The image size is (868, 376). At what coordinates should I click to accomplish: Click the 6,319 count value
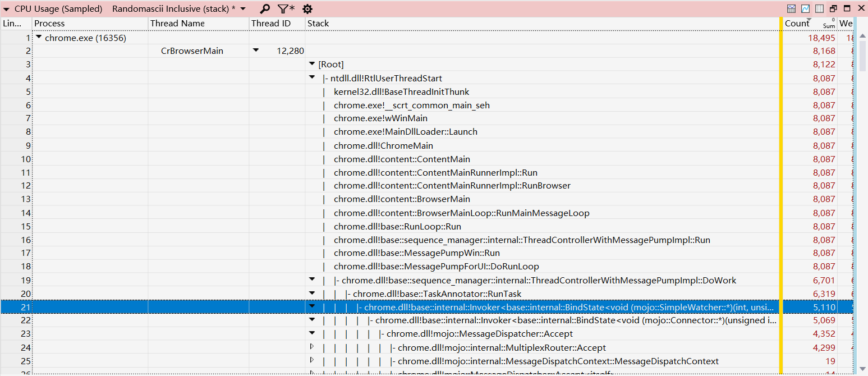coord(824,294)
